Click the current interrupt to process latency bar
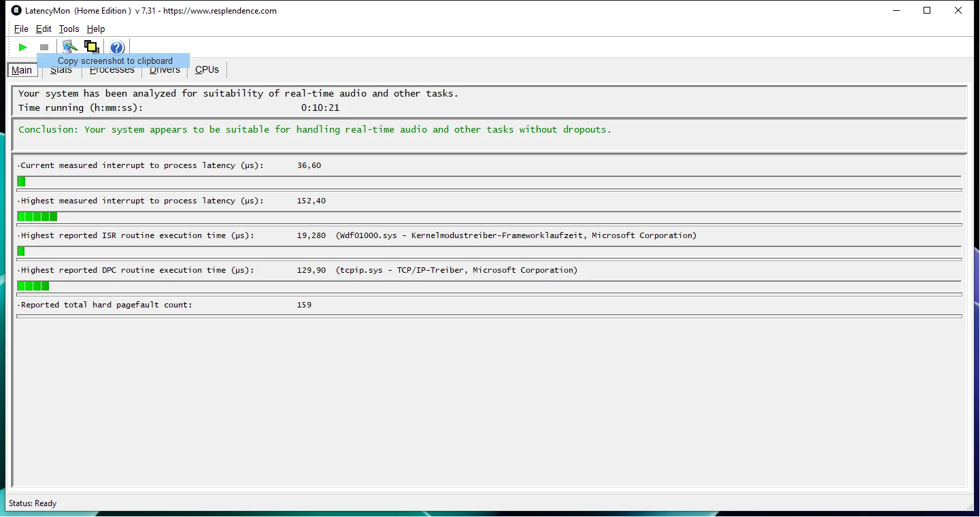 click(x=489, y=182)
